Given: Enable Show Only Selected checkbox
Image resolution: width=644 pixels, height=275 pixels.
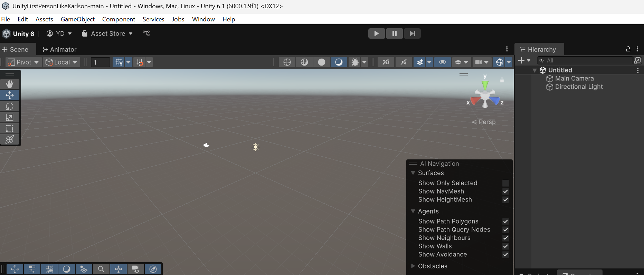Looking at the screenshot, I should (505, 183).
